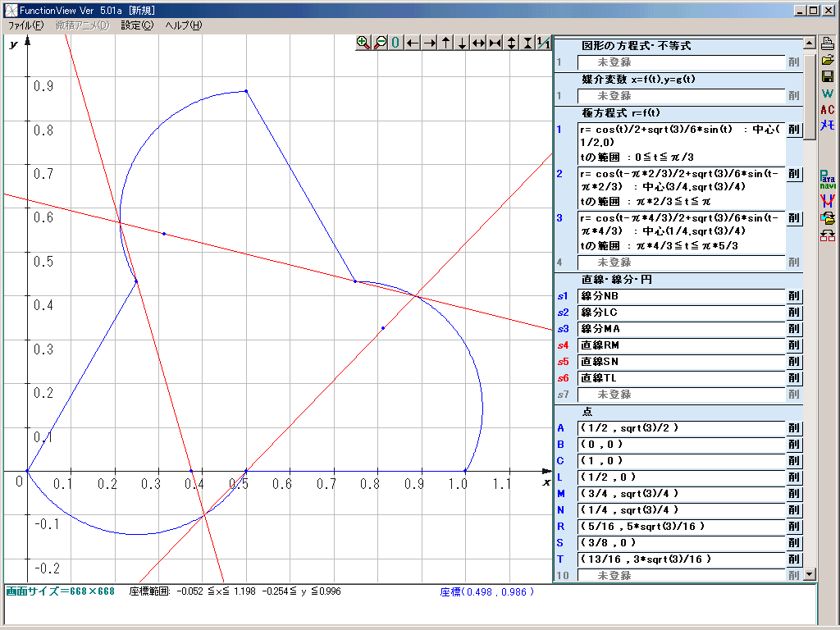
Task: Click the 極方程式 r=f(t) section header
Action: click(622, 113)
